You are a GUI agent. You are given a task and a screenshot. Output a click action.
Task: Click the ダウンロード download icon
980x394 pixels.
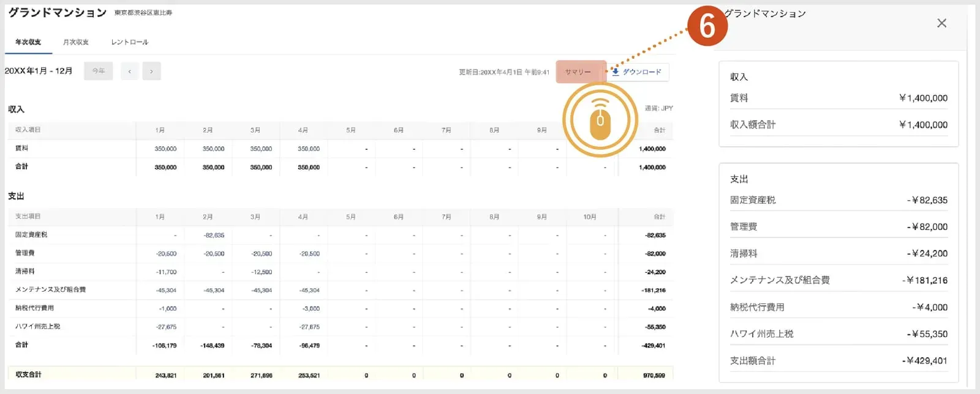click(x=616, y=72)
